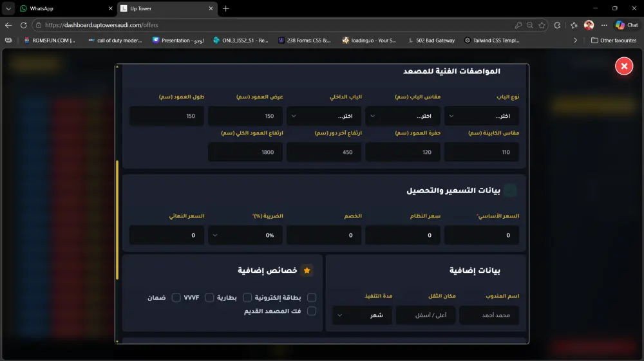Reload the page with refresh icon
The width and height of the screenshot is (644, 361).
(x=23, y=25)
